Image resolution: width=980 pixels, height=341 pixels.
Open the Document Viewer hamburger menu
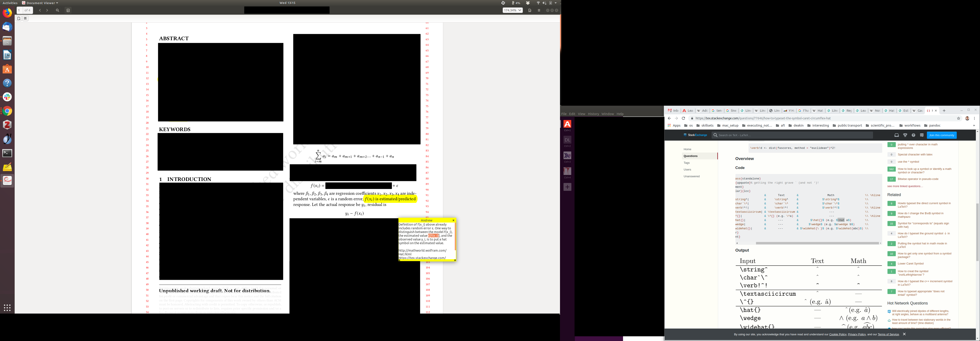point(539,10)
